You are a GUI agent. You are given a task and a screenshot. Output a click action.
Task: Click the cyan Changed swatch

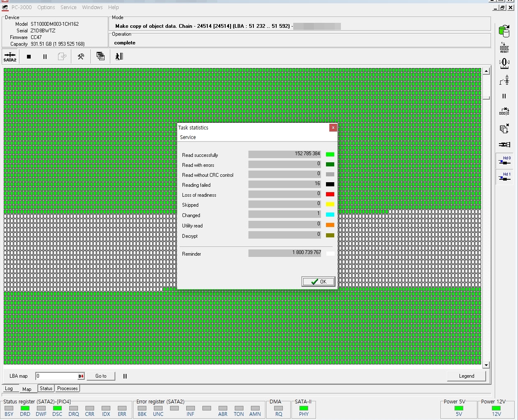point(330,215)
